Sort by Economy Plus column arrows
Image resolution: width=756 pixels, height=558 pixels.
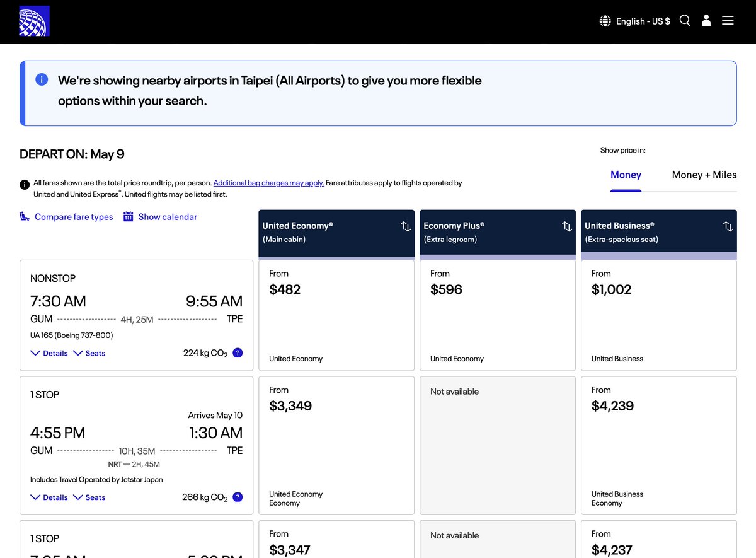567,226
